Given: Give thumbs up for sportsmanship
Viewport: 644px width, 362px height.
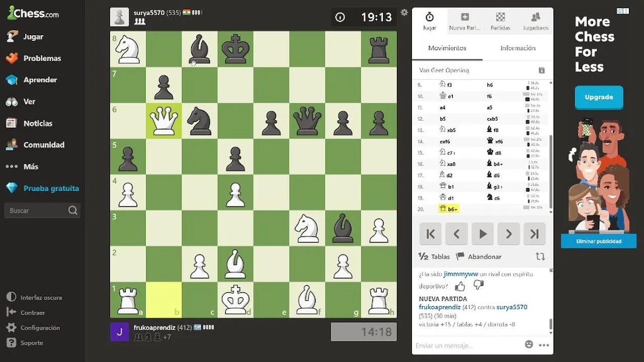Looking at the screenshot, I should coord(460,286).
